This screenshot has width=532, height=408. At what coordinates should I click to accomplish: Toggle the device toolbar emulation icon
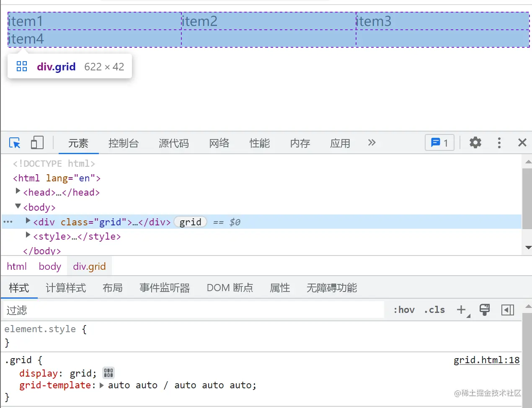[x=37, y=143]
